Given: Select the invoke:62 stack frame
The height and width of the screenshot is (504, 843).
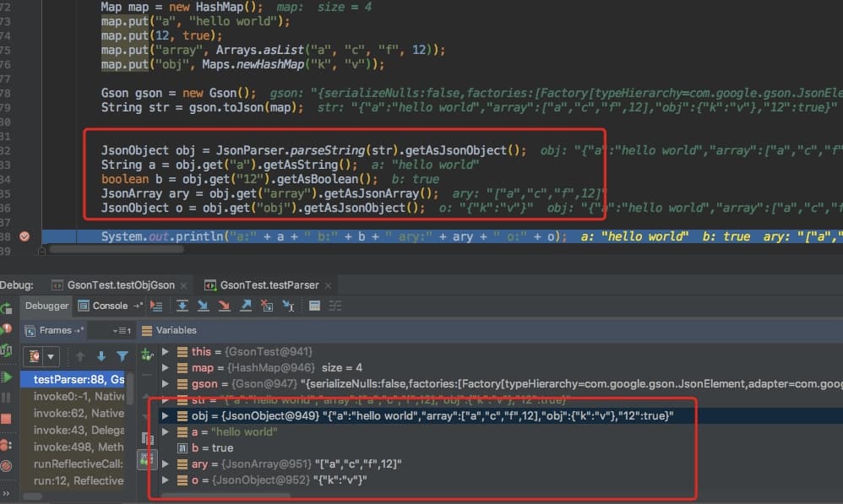Looking at the screenshot, I should click(78, 414).
